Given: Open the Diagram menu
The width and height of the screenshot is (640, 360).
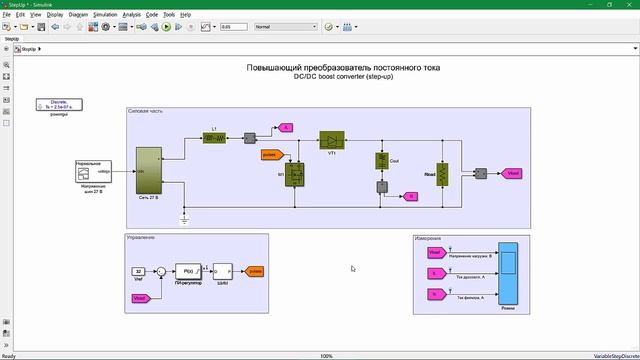Looking at the screenshot, I should (x=78, y=15).
